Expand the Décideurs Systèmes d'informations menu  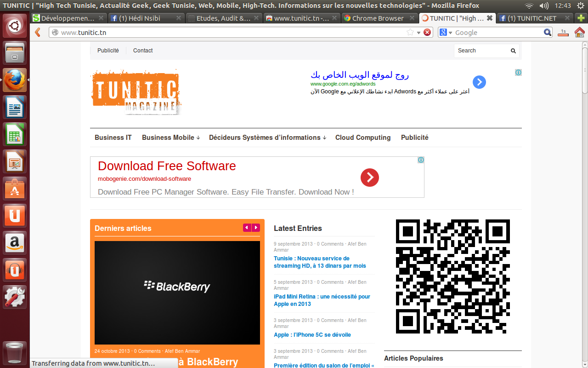pos(265,138)
